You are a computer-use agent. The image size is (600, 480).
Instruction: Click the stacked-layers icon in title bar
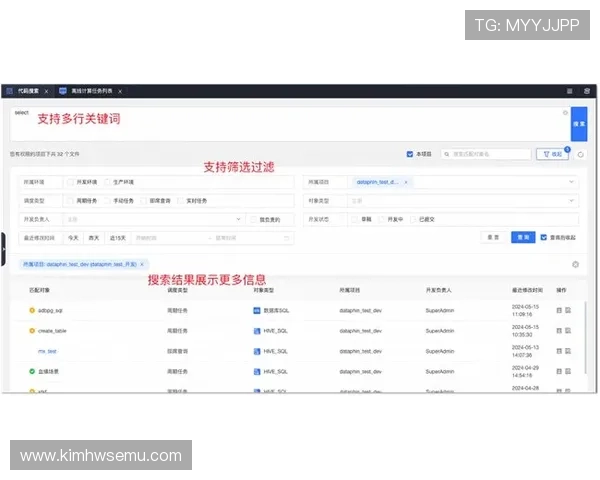point(587,91)
